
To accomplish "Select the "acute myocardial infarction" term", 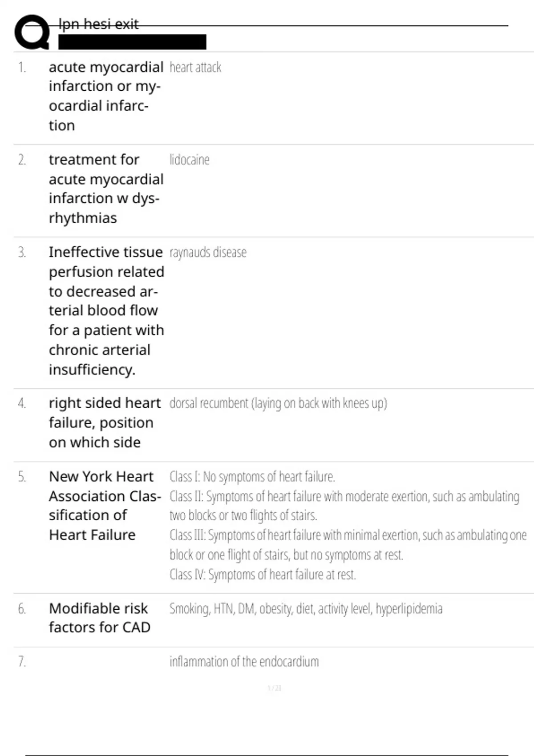I will click(106, 96).
